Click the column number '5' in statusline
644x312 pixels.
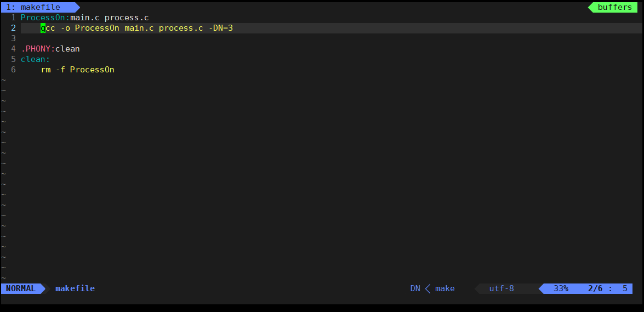625,288
